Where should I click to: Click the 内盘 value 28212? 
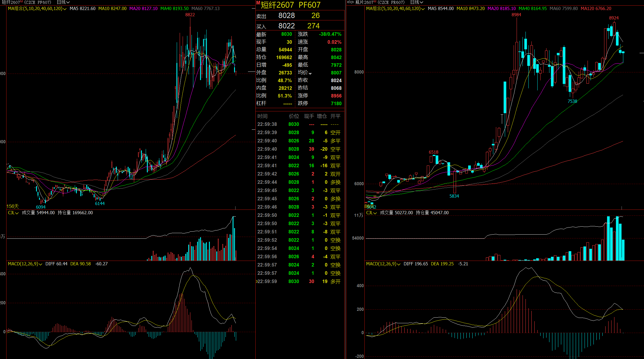pyautogui.click(x=285, y=88)
